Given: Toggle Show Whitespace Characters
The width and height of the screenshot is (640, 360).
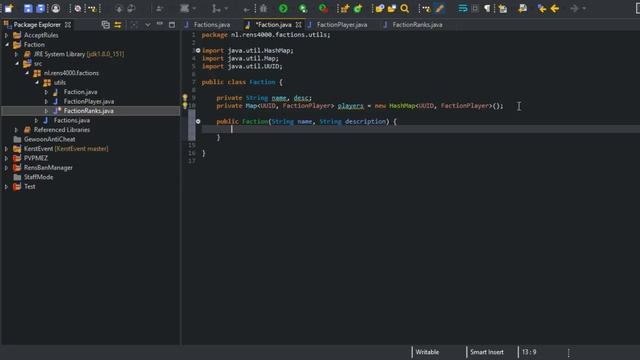Looking at the screenshot, I should pos(487,9).
